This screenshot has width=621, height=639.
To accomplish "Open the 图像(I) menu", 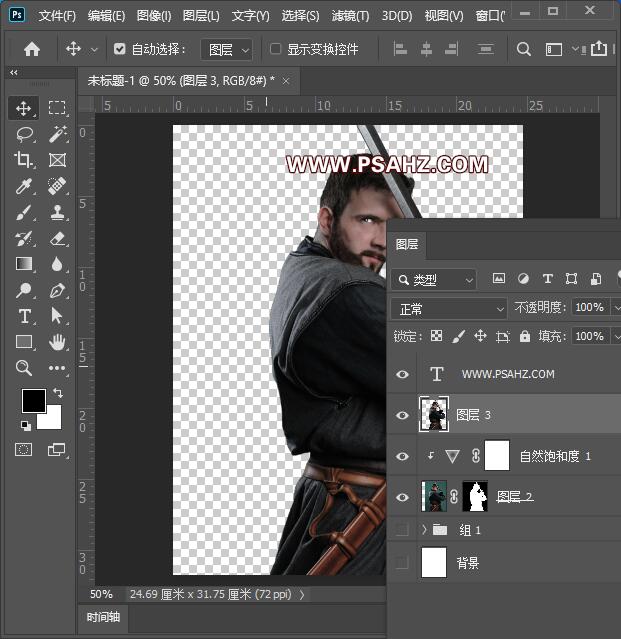I will click(154, 16).
